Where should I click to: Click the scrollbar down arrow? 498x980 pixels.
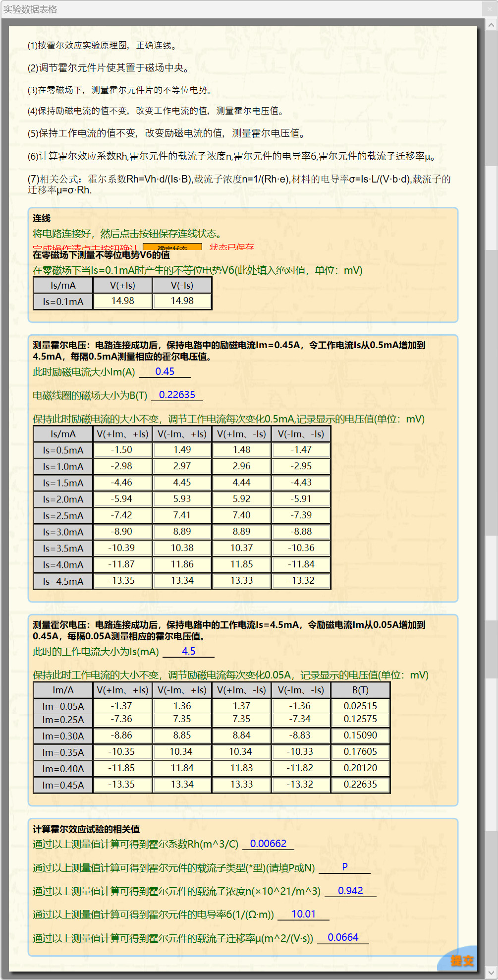pos(491,972)
